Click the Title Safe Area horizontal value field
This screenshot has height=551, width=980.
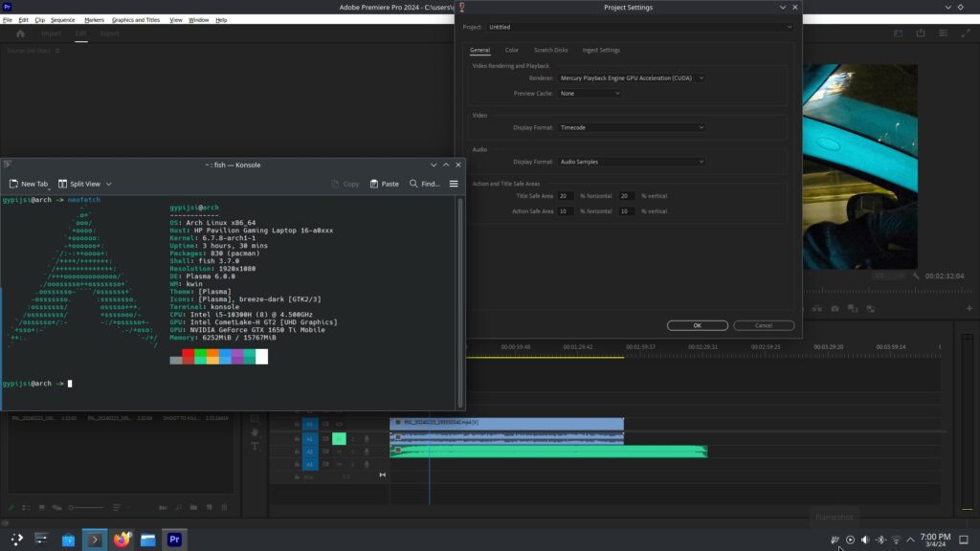tap(567, 195)
